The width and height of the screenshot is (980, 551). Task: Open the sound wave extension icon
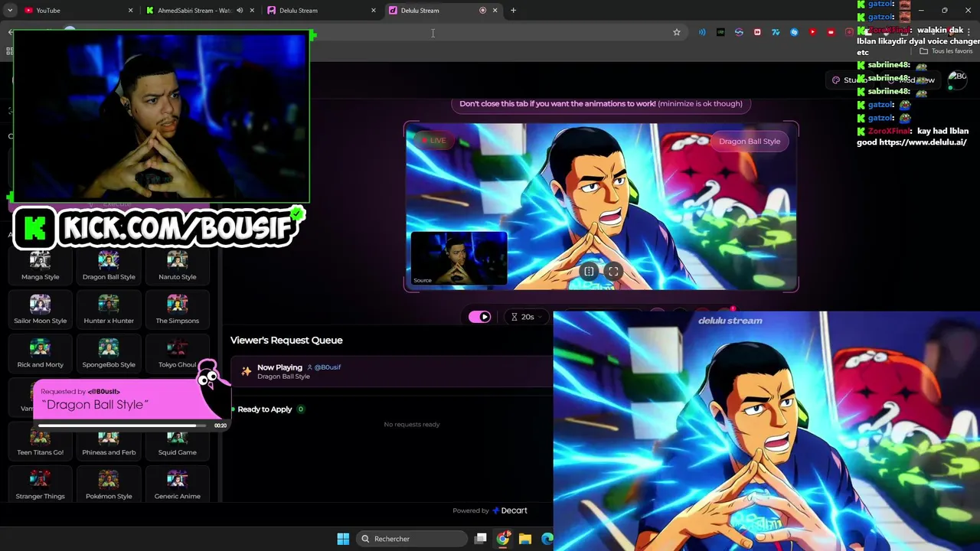[702, 32]
